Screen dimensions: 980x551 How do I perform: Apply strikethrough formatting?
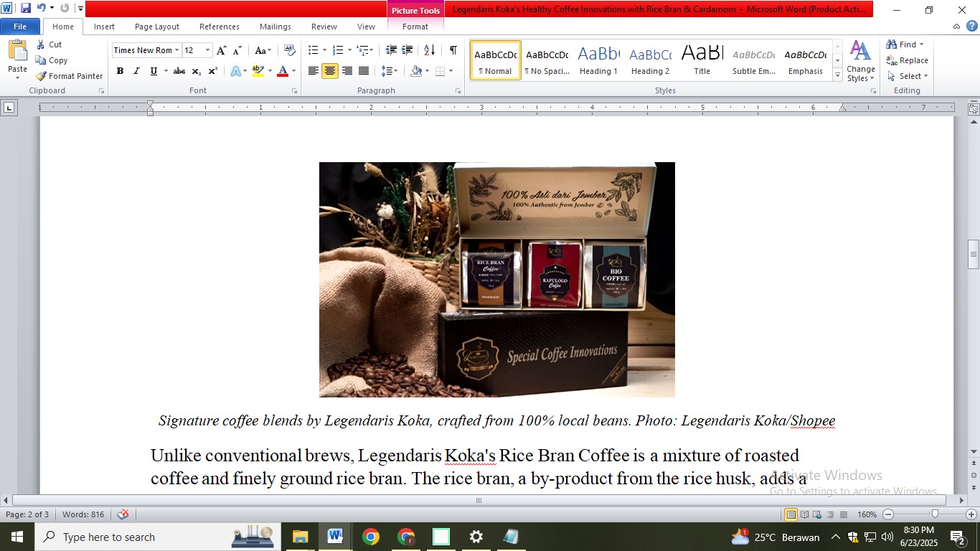pyautogui.click(x=179, y=71)
